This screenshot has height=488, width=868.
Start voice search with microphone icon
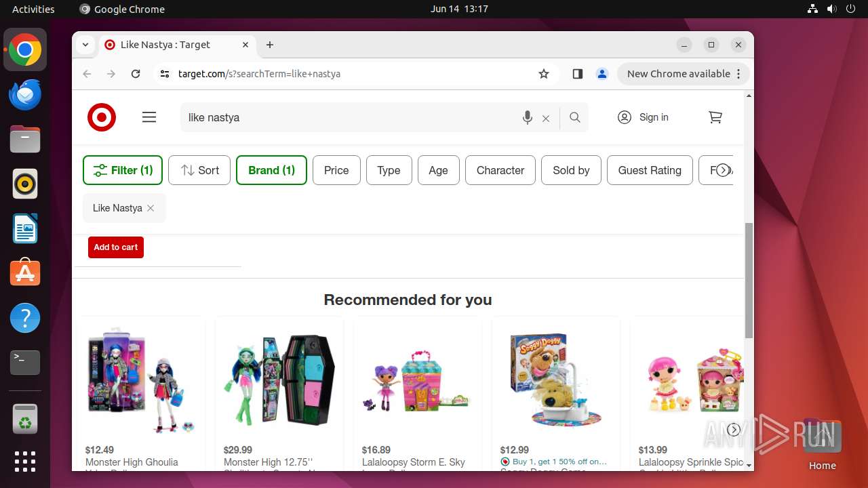(528, 118)
